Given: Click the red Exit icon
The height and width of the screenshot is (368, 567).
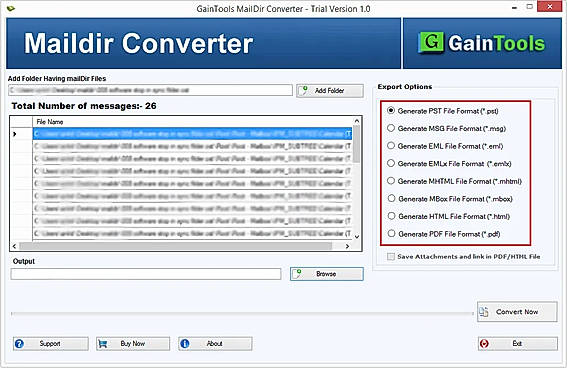Looking at the screenshot, I should [484, 343].
